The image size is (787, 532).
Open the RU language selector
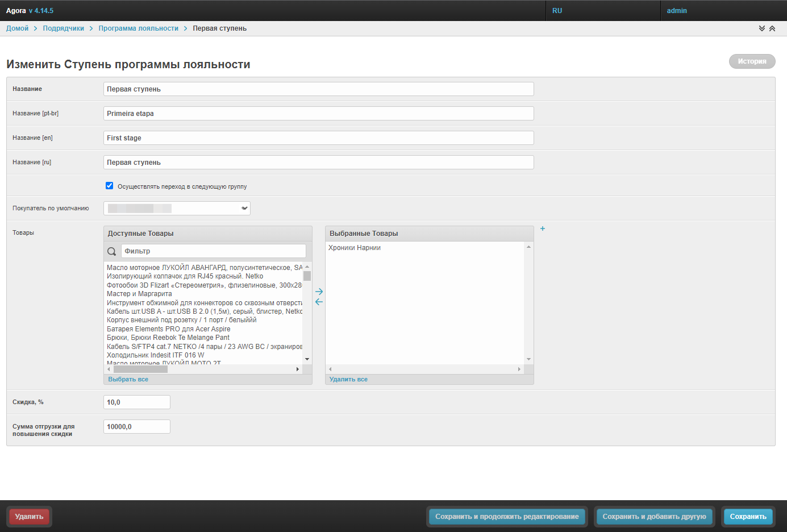tap(557, 11)
